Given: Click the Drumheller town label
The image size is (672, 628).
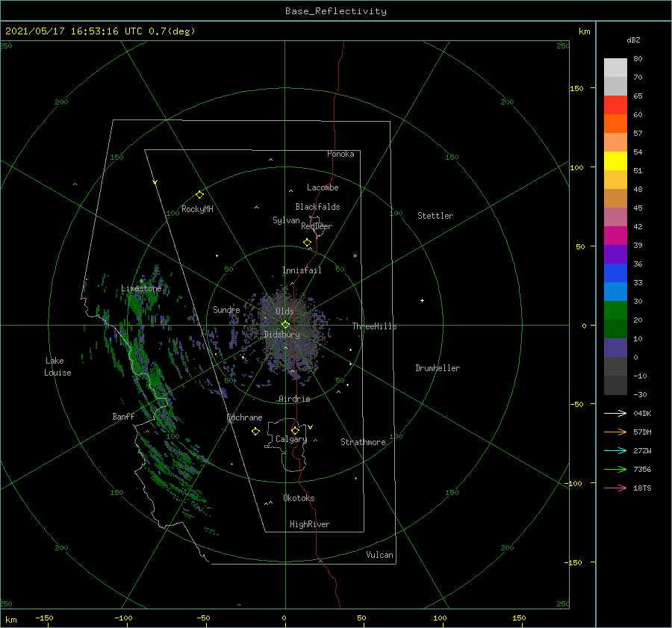Looking at the screenshot, I should coord(438,368).
